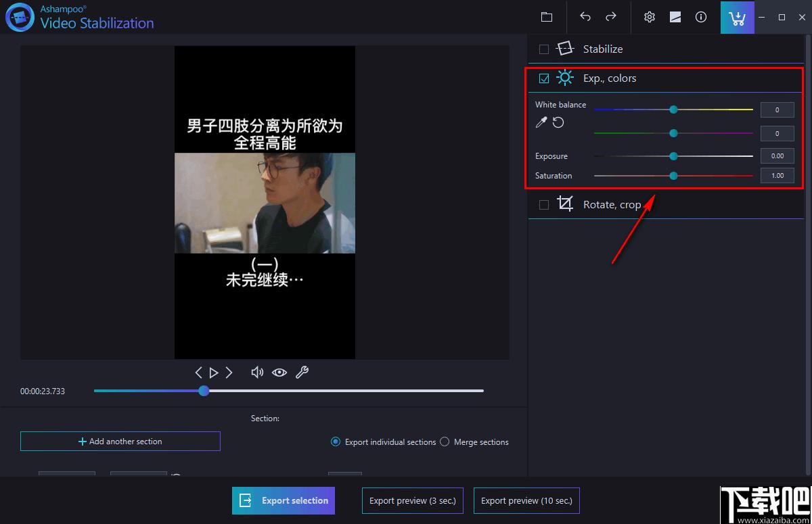Viewport: 812px width, 524px height.
Task: Open a video file with folder icon
Action: (547, 17)
